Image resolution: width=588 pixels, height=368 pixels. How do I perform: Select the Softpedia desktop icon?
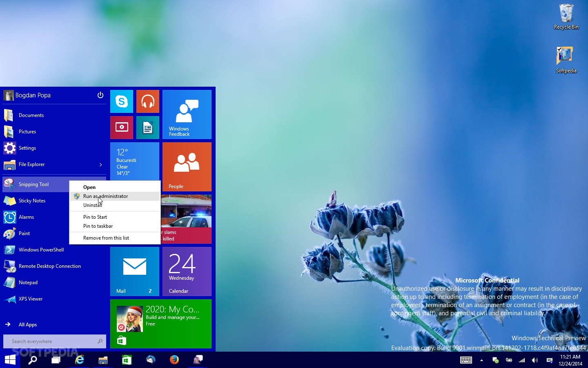coord(566,60)
